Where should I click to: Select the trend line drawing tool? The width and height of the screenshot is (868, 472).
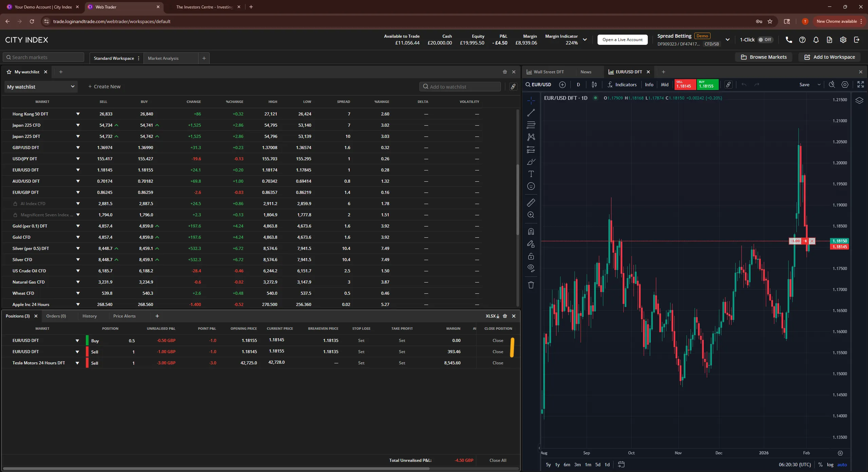pyautogui.click(x=531, y=113)
